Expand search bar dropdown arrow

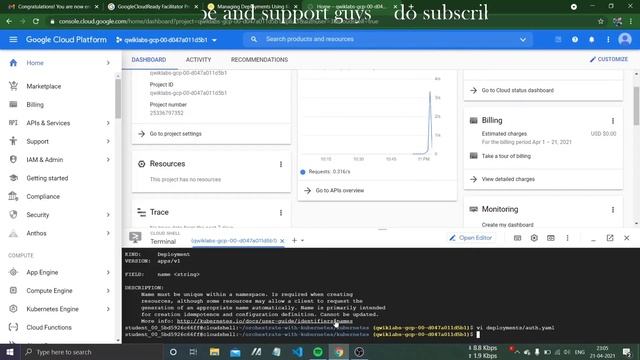(523, 40)
